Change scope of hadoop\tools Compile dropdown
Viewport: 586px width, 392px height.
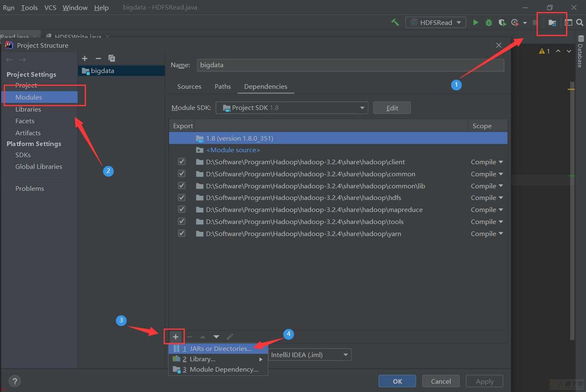(487, 222)
